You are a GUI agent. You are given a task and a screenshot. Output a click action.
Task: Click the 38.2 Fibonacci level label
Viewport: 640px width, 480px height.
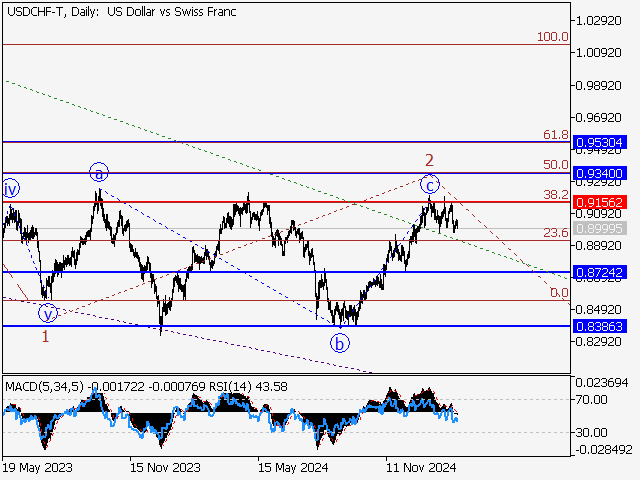click(x=555, y=195)
